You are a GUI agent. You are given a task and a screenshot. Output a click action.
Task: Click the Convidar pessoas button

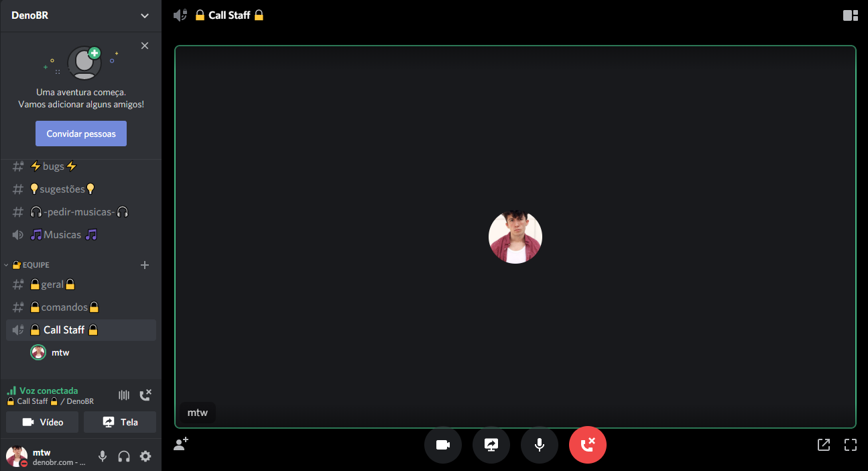[80, 133]
